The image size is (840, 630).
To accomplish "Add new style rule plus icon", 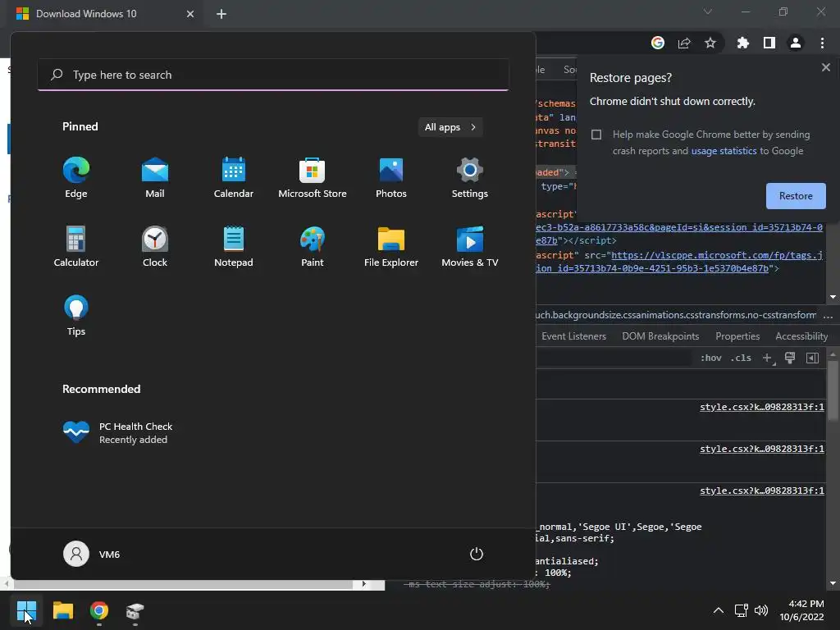I will point(768,358).
